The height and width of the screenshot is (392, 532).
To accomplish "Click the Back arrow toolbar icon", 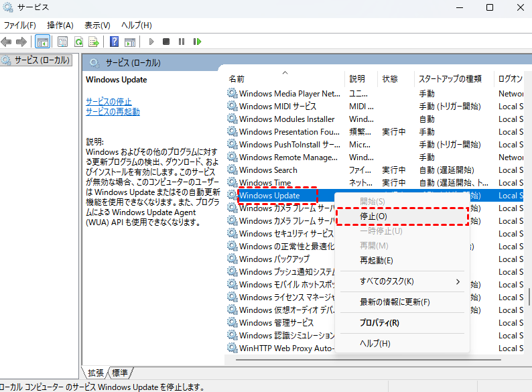I will point(6,42).
